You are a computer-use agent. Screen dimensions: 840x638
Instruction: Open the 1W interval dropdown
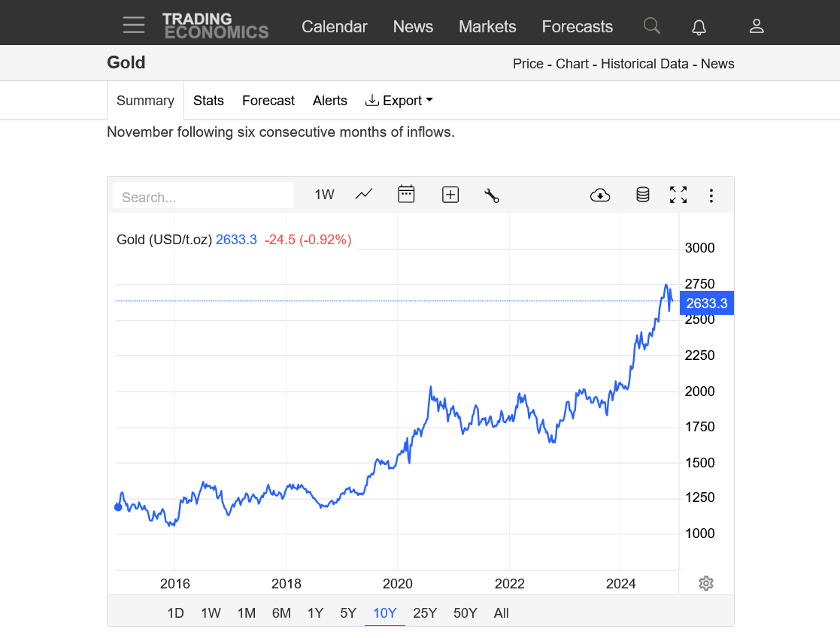click(324, 195)
